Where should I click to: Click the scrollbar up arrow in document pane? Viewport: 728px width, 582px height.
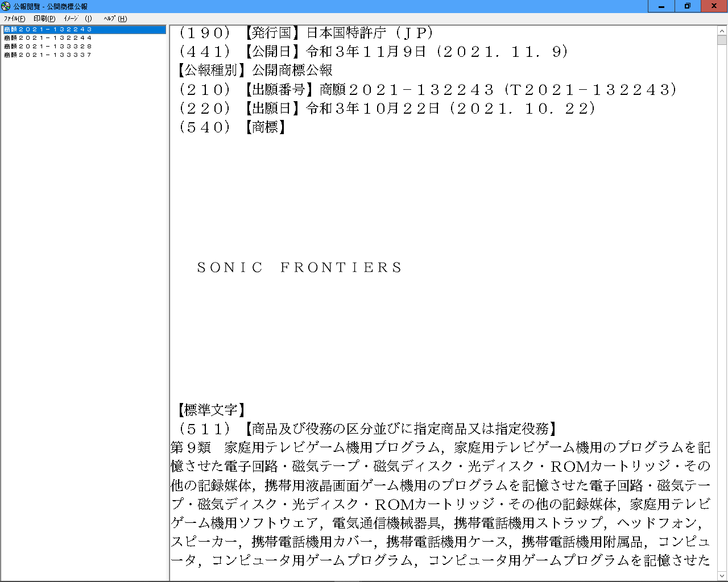coord(722,31)
